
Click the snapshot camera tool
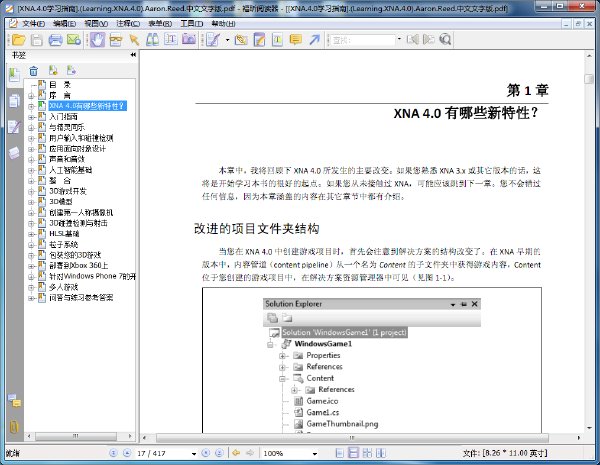point(189,39)
